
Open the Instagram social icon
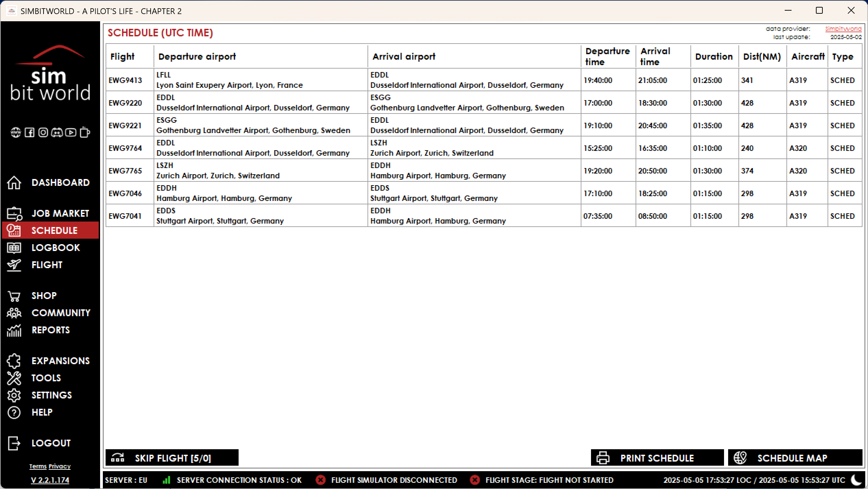coord(43,132)
